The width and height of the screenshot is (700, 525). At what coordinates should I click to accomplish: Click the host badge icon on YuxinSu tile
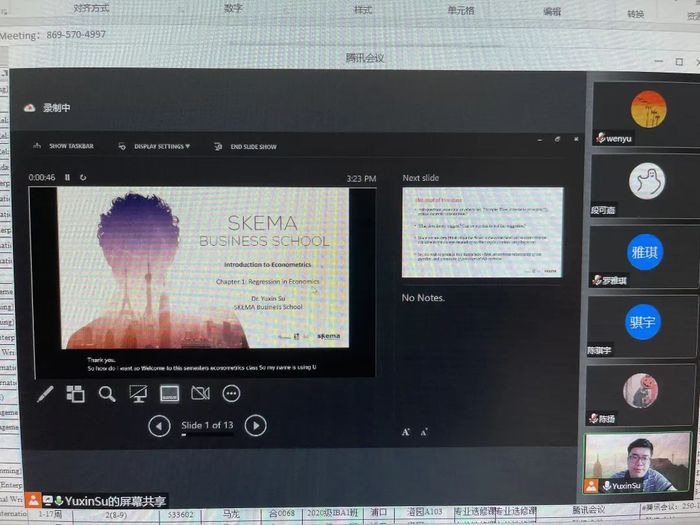[x=591, y=486]
